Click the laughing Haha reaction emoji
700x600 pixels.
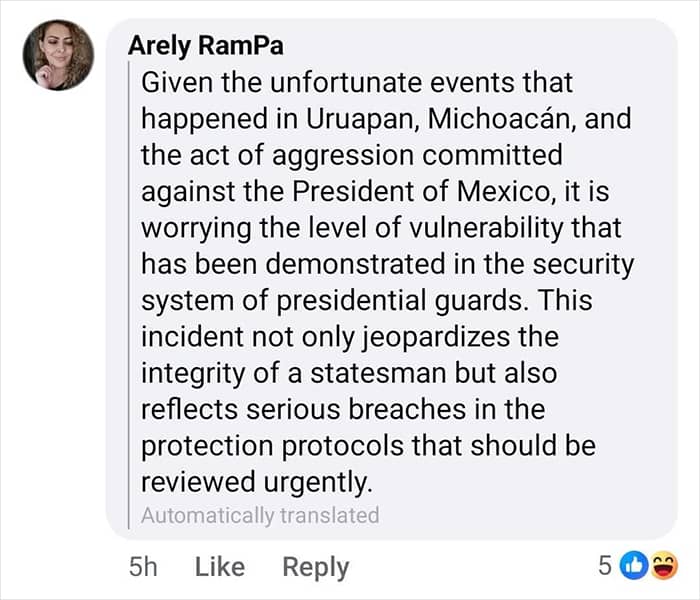[665, 566]
